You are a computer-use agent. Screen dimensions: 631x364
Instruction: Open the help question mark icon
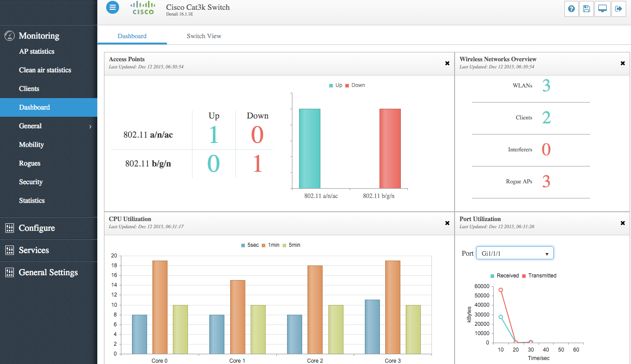571,9
